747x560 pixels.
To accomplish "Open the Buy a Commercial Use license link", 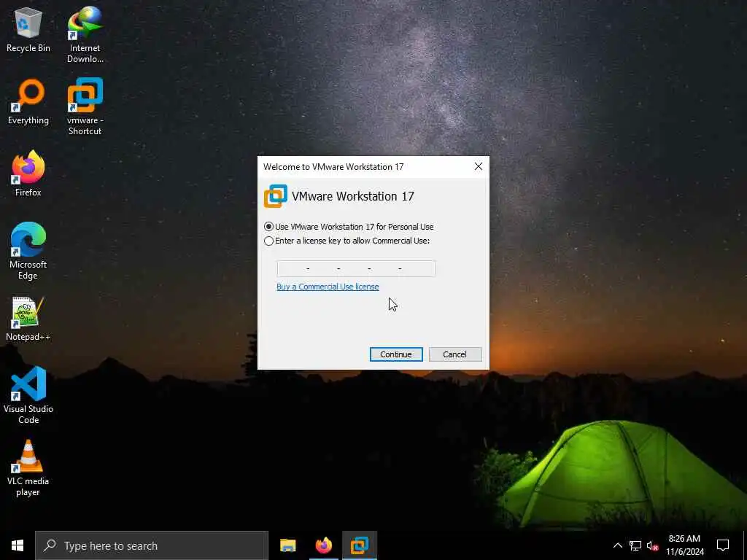I will [x=328, y=287].
